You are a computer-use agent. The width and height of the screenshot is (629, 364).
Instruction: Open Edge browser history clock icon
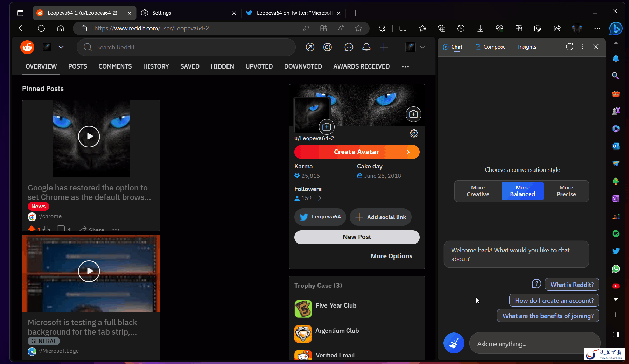[461, 28]
